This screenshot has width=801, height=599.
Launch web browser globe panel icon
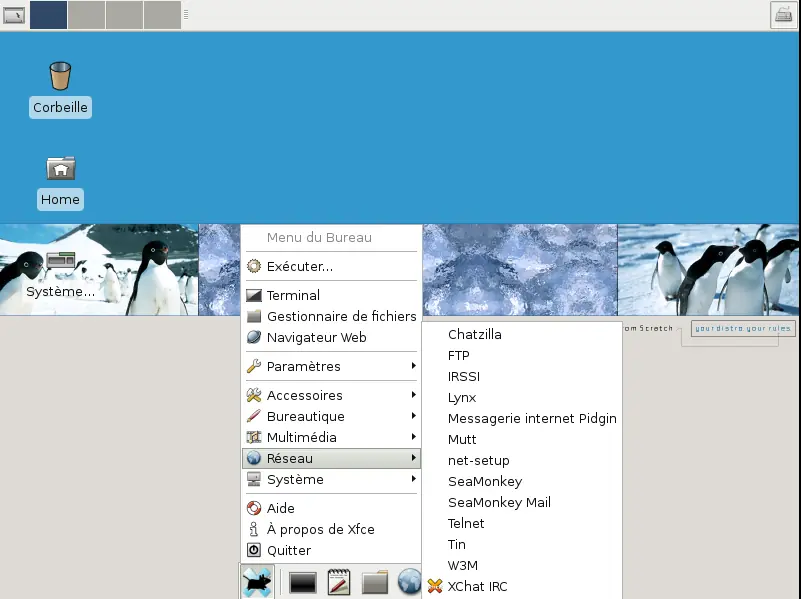click(x=409, y=582)
